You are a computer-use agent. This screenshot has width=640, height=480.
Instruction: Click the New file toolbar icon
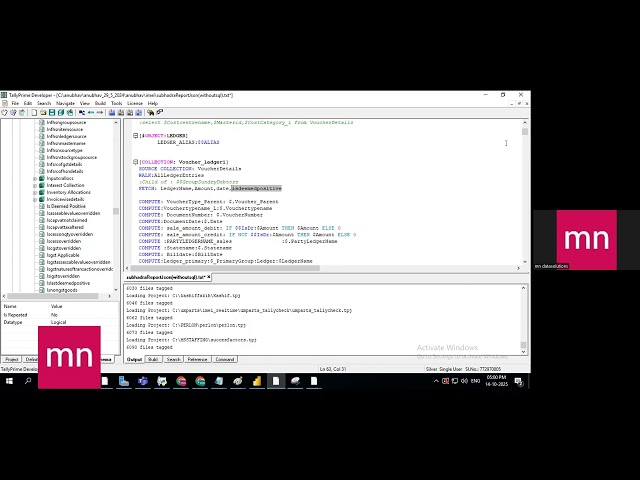pyautogui.click(x=34, y=112)
